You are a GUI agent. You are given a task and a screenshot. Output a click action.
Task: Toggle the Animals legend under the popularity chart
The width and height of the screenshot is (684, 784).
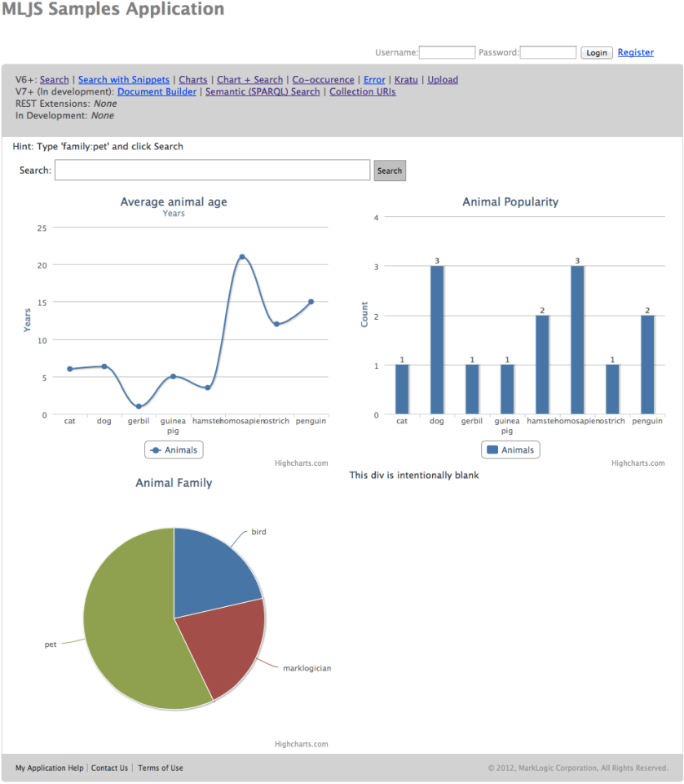tap(510, 450)
